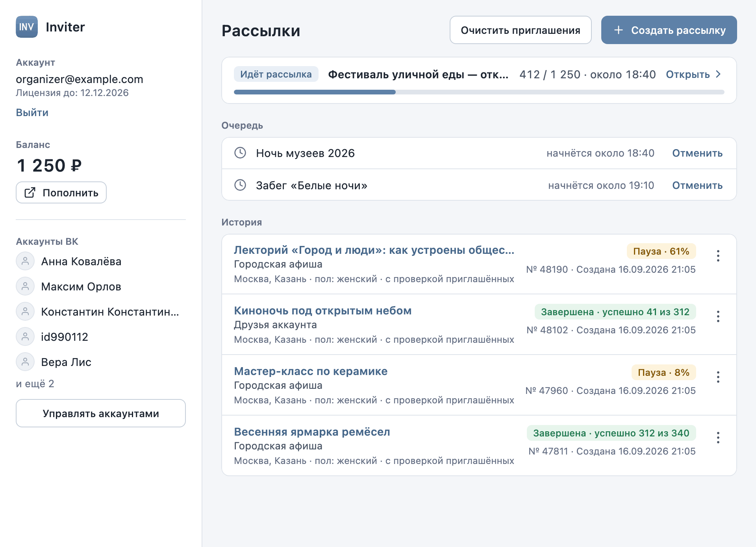Click Завершена · успешно 312 из 340 badge
Viewport: 756px width, 547px height.
tap(611, 433)
